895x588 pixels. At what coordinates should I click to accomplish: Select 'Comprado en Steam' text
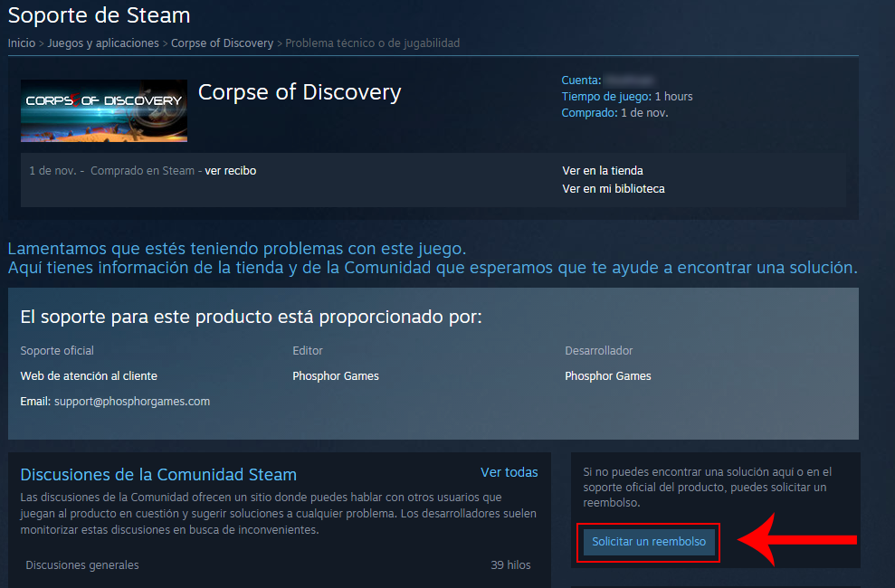click(x=142, y=171)
